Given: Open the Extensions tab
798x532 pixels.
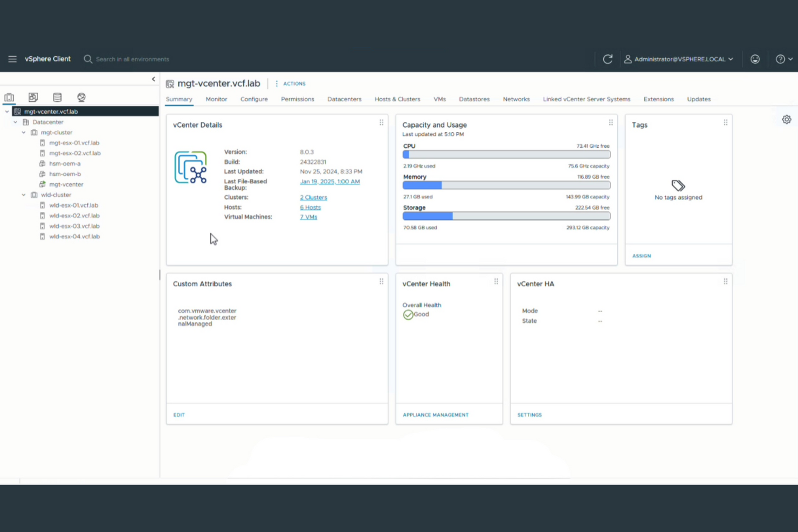Looking at the screenshot, I should (x=659, y=99).
